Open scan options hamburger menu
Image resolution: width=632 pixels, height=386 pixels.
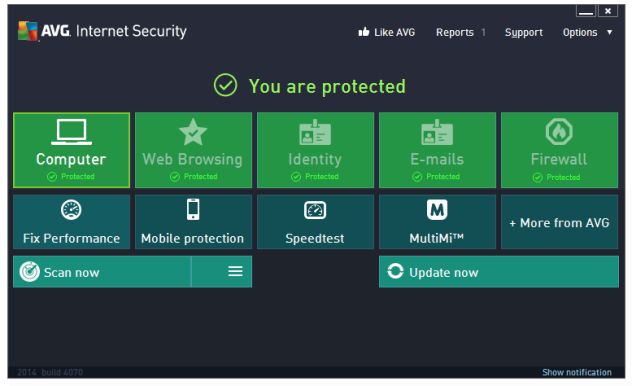pyautogui.click(x=235, y=271)
